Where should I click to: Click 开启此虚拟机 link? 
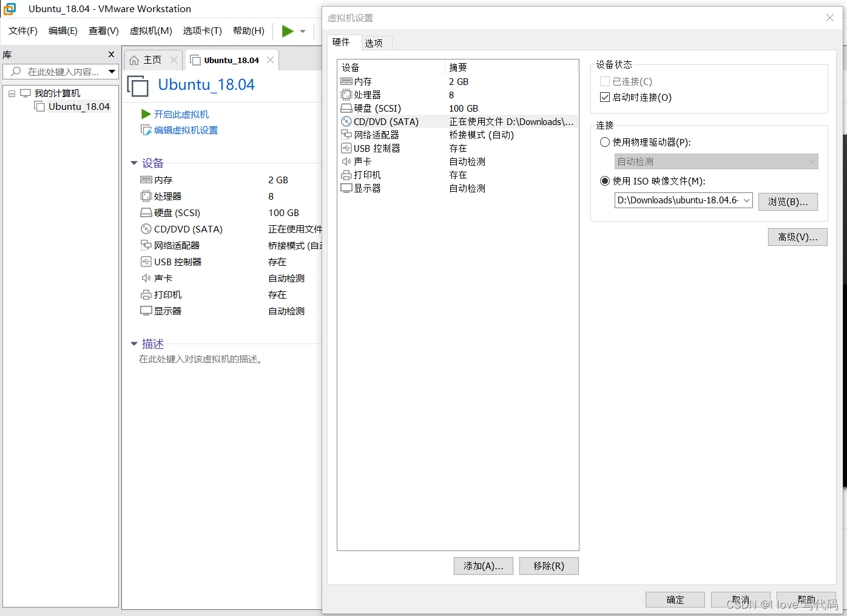(x=181, y=114)
